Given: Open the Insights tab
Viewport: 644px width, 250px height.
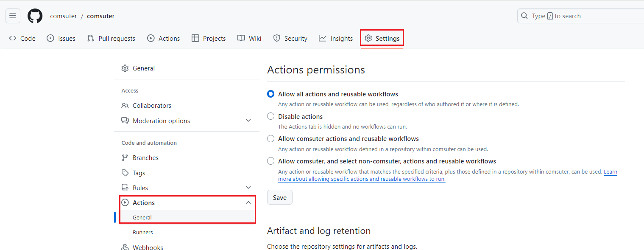Looking at the screenshot, I should pos(336,38).
